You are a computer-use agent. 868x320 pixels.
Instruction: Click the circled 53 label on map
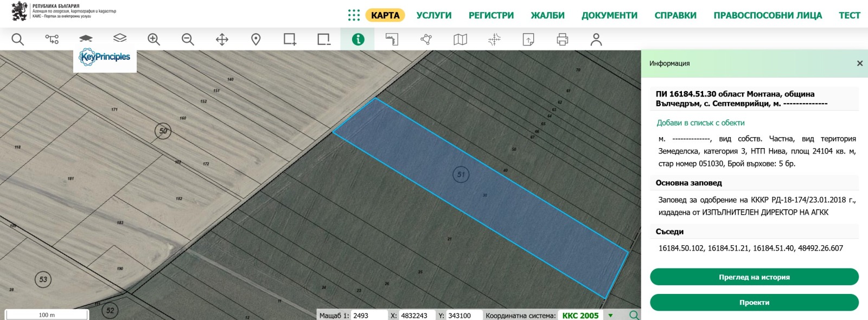coord(43,279)
